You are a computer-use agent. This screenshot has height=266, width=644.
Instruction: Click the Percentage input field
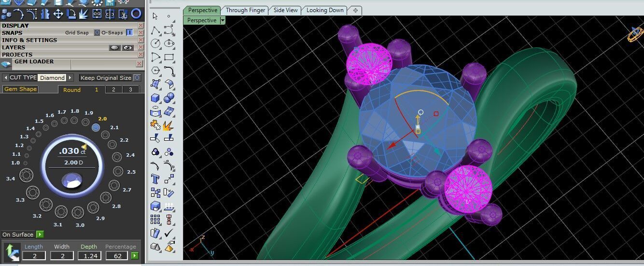[x=116, y=255]
